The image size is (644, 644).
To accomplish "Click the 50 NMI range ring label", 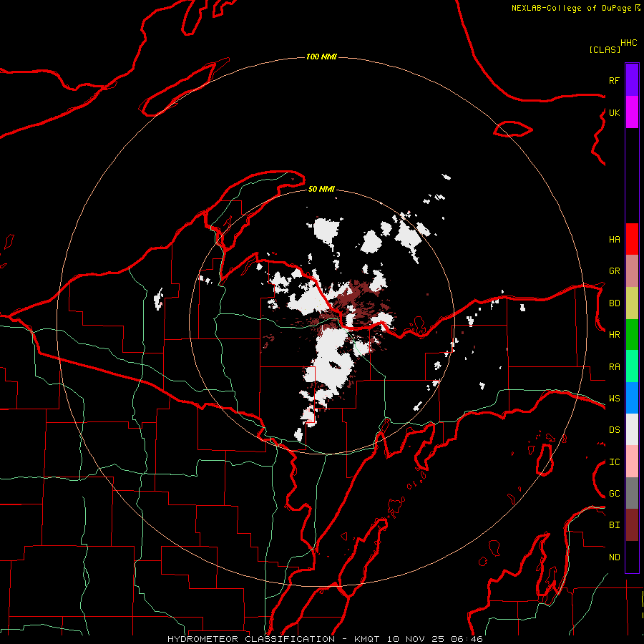I will pos(321,189).
